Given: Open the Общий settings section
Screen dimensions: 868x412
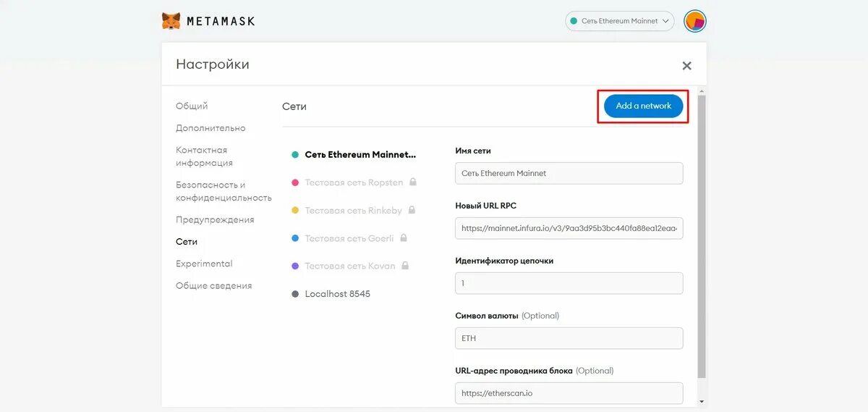Looking at the screenshot, I should 192,106.
